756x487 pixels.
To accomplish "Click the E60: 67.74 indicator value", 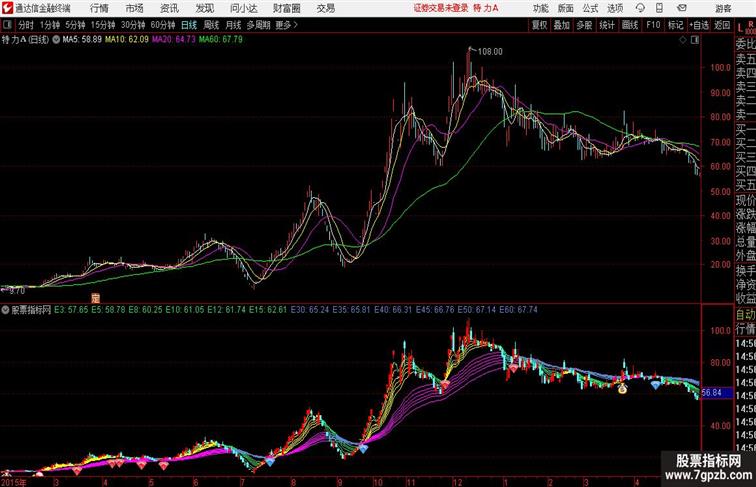I will (x=518, y=310).
